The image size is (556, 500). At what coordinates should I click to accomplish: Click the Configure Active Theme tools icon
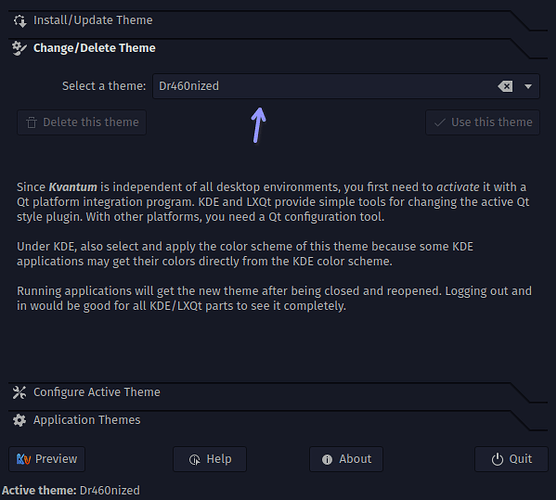tap(19, 393)
